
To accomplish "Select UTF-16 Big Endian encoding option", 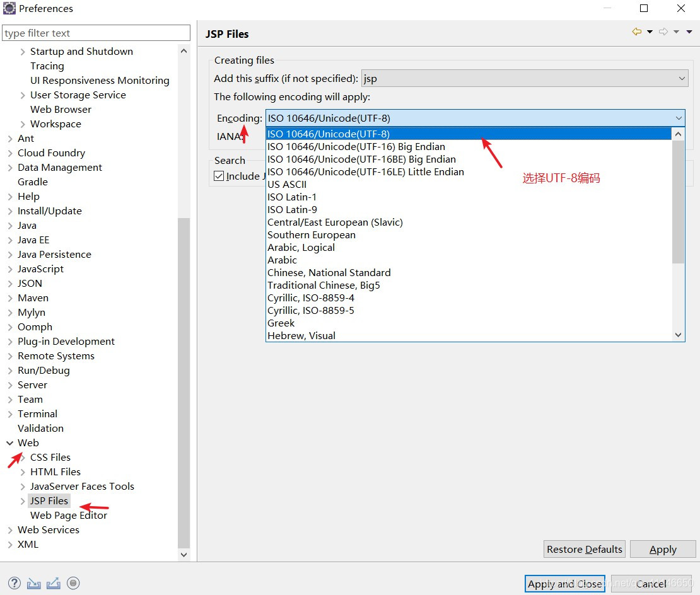I will [469, 147].
